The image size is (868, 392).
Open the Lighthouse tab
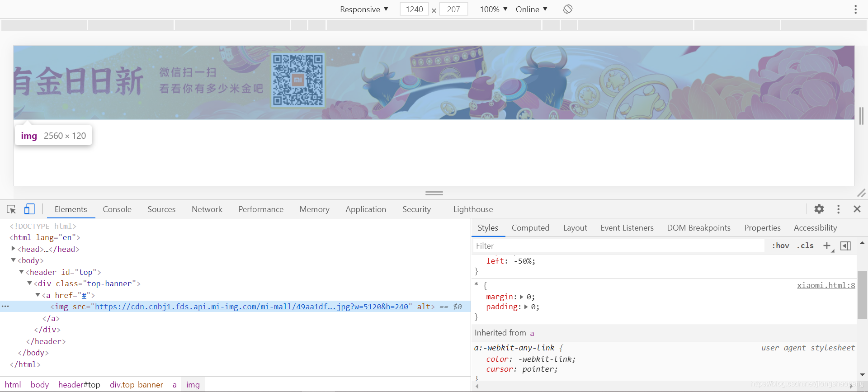point(473,209)
